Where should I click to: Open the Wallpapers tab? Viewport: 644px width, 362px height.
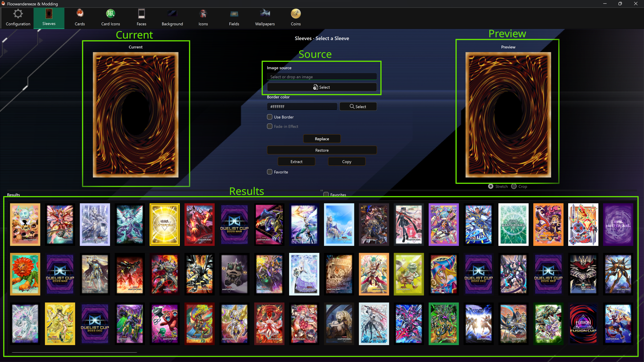pos(265,18)
